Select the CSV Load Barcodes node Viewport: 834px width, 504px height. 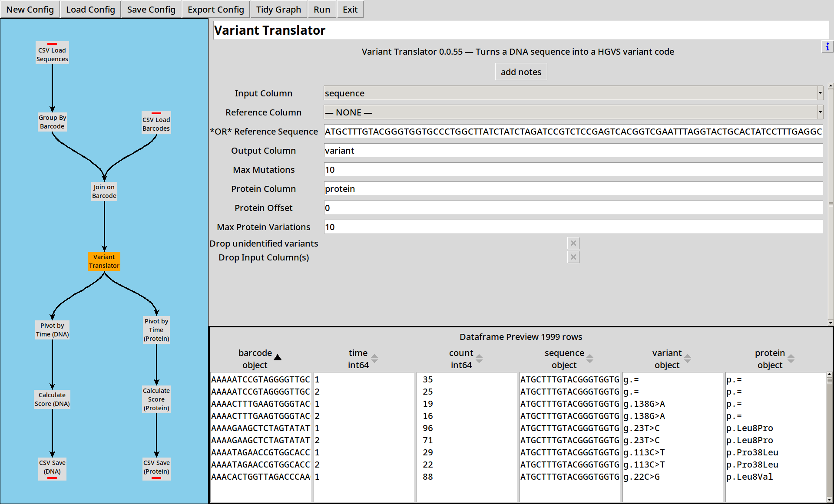(156, 122)
